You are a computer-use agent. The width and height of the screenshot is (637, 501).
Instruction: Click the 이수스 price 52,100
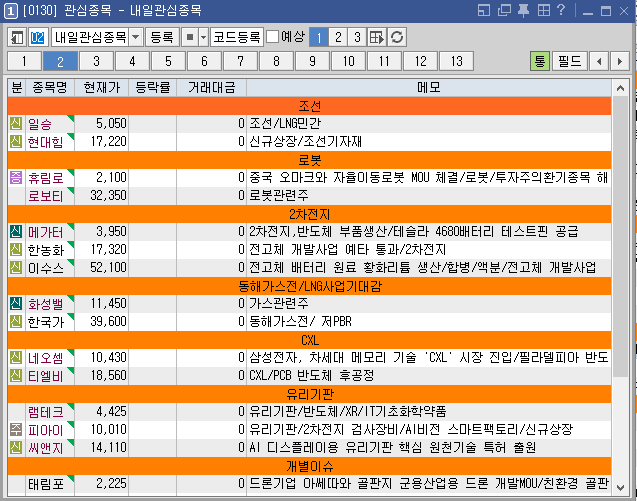pyautogui.click(x=108, y=267)
